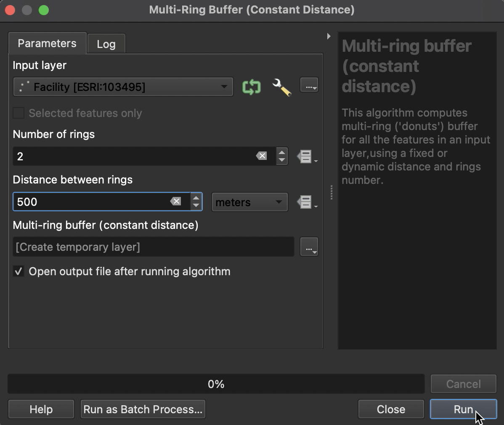Click the iterate over input layer icon
504x425 pixels.
coord(251,87)
